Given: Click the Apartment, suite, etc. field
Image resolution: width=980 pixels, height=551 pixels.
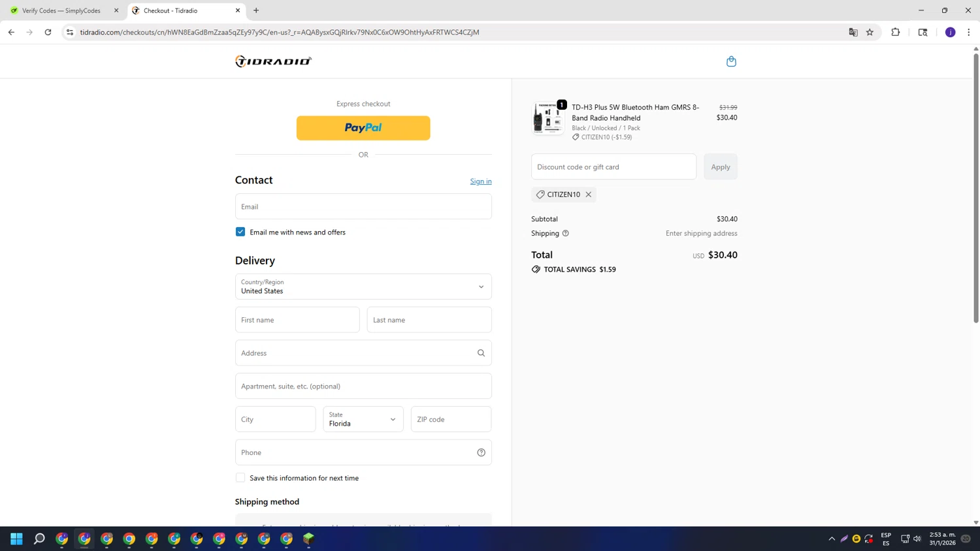Looking at the screenshot, I should tap(363, 386).
